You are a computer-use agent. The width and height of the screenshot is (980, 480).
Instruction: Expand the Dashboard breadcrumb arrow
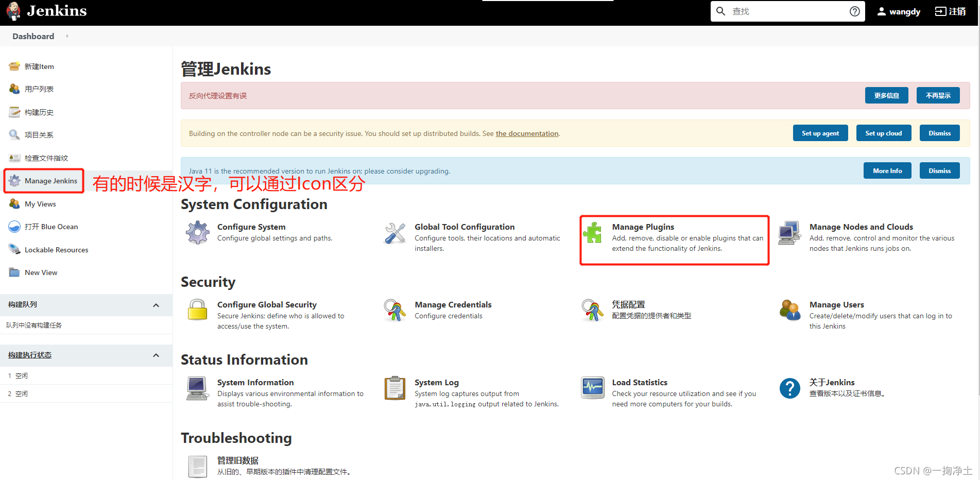point(67,36)
